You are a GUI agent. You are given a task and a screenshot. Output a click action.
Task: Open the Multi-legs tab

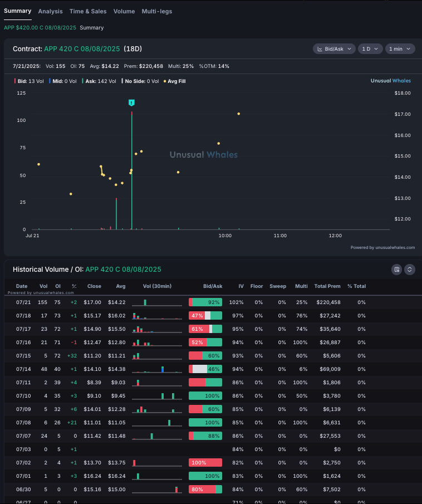[x=157, y=11]
